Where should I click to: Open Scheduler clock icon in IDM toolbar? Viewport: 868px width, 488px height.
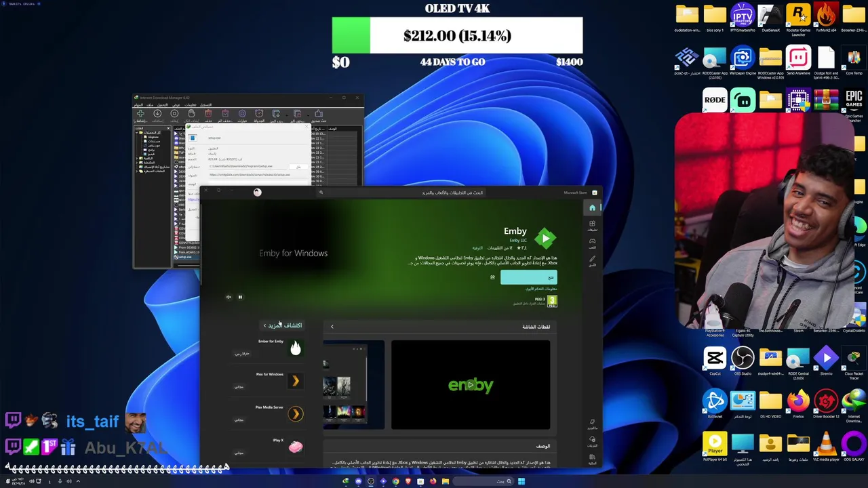[x=259, y=113]
